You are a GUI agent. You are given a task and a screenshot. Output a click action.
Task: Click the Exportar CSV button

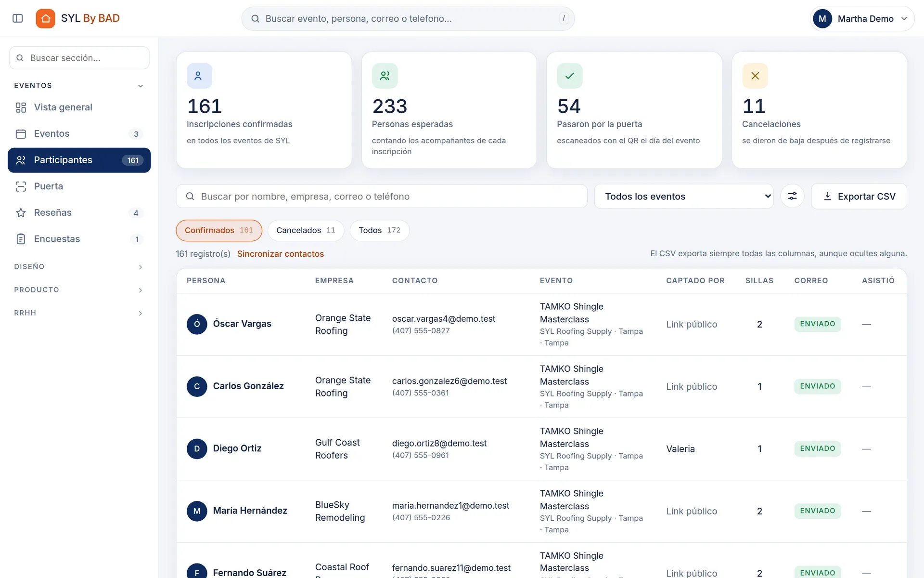pyautogui.click(x=859, y=196)
